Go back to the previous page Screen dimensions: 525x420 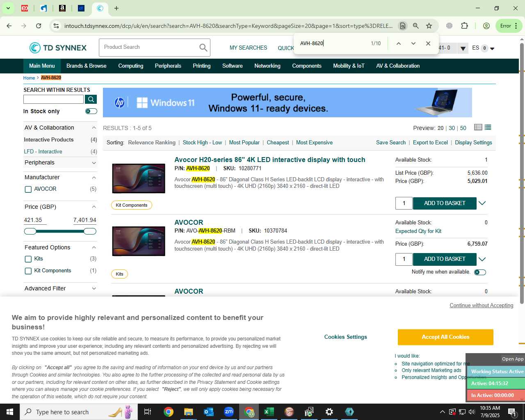[9, 26]
